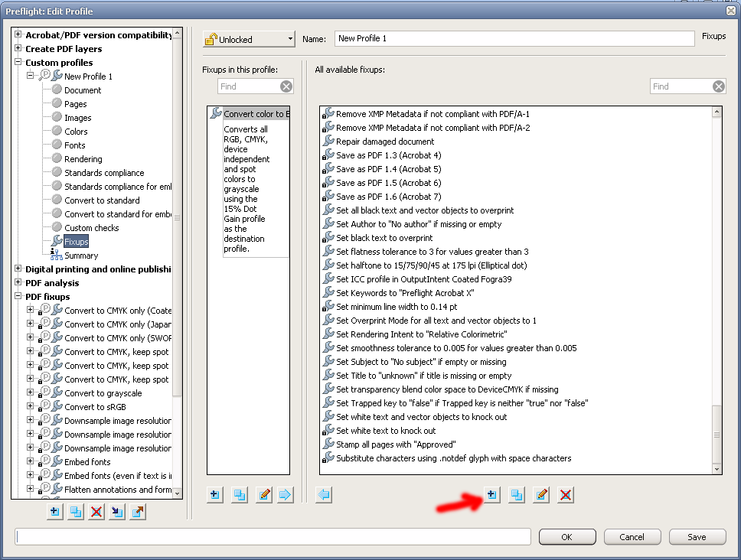Click the scroll-down arrow of the available fixups list
Image resolution: width=741 pixels, height=560 pixels.
[717, 469]
